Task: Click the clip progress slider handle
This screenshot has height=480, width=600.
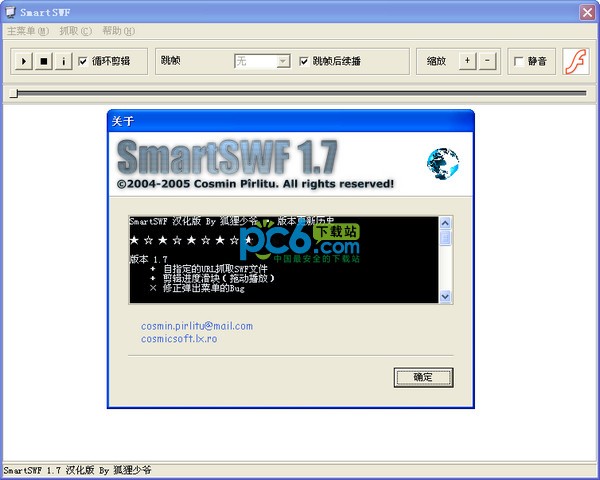Action: coord(13,93)
